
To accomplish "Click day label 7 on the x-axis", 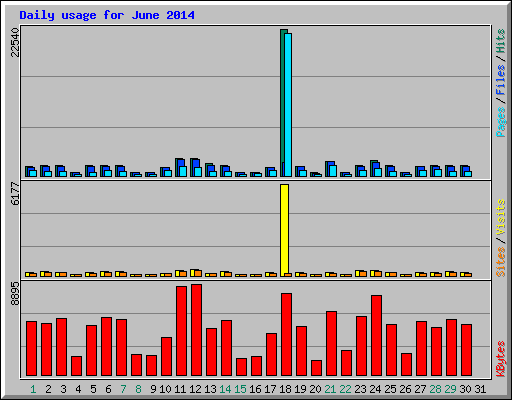I will point(123,389).
